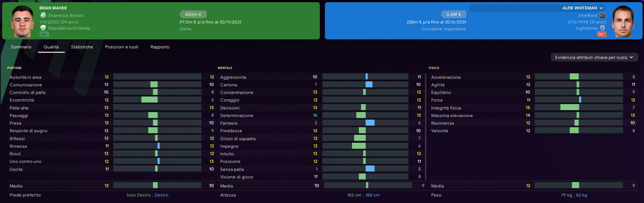Click the Republic of Ireland crest icon
Image resolution: width=644 pixels, height=203 pixels.
(x=43, y=28)
